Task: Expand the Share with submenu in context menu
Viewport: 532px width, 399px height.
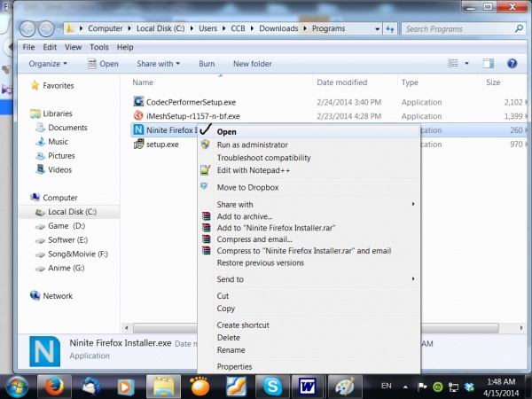Action: pos(413,204)
